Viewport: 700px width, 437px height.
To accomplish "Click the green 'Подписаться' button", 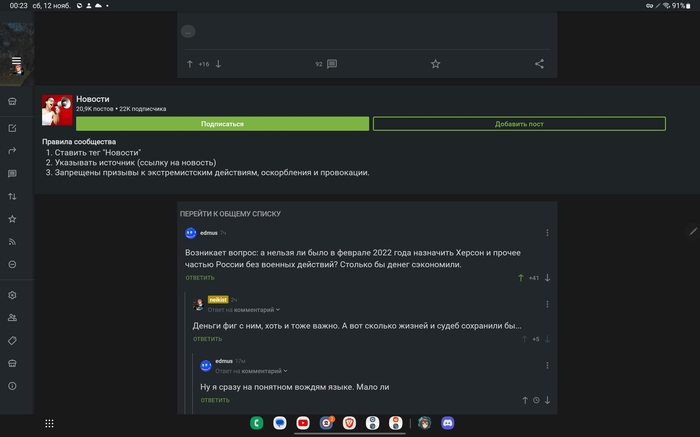I will coord(222,124).
